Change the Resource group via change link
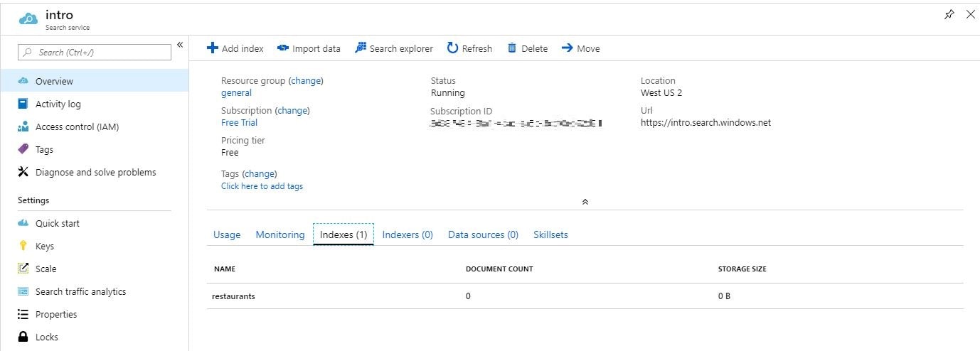The height and width of the screenshot is (351, 980). (306, 81)
